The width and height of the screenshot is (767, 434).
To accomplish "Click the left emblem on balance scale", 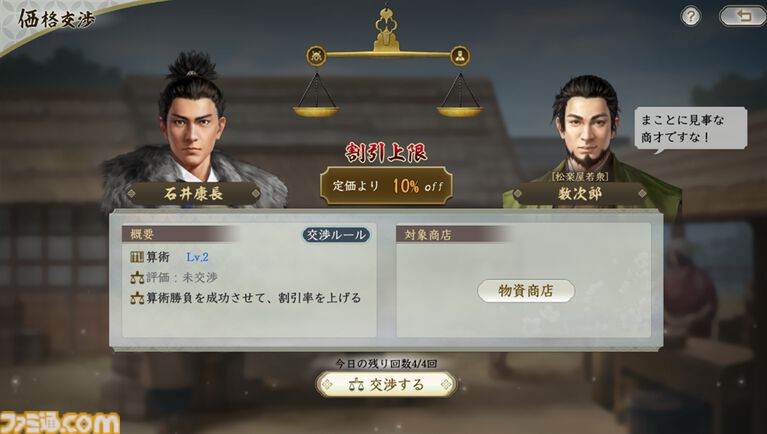I will 316,55.
